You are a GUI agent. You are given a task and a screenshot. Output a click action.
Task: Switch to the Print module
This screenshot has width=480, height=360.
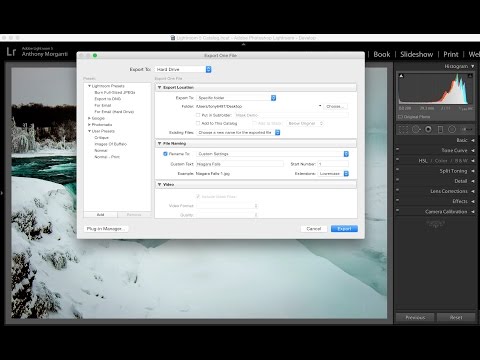[x=451, y=54]
